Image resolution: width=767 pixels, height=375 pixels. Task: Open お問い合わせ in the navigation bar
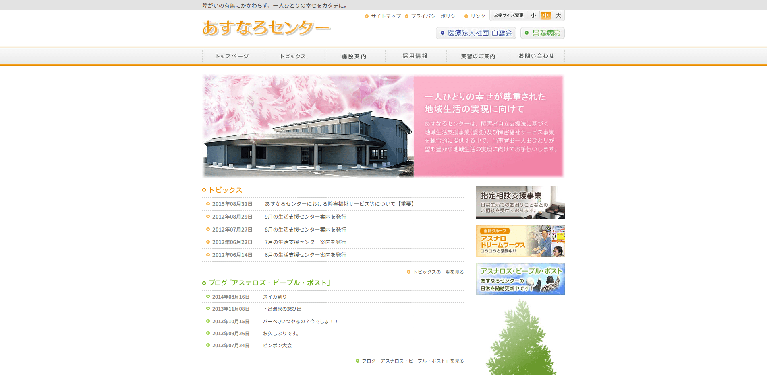[x=537, y=56]
